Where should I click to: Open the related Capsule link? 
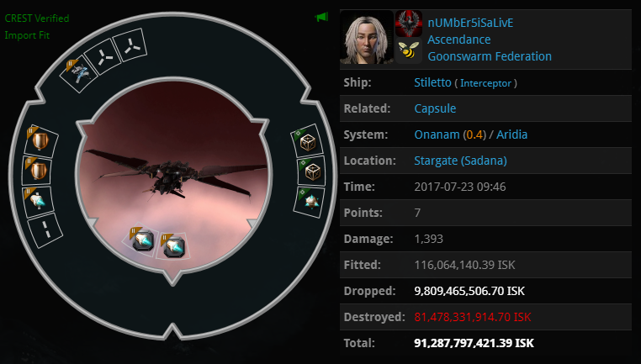click(435, 108)
